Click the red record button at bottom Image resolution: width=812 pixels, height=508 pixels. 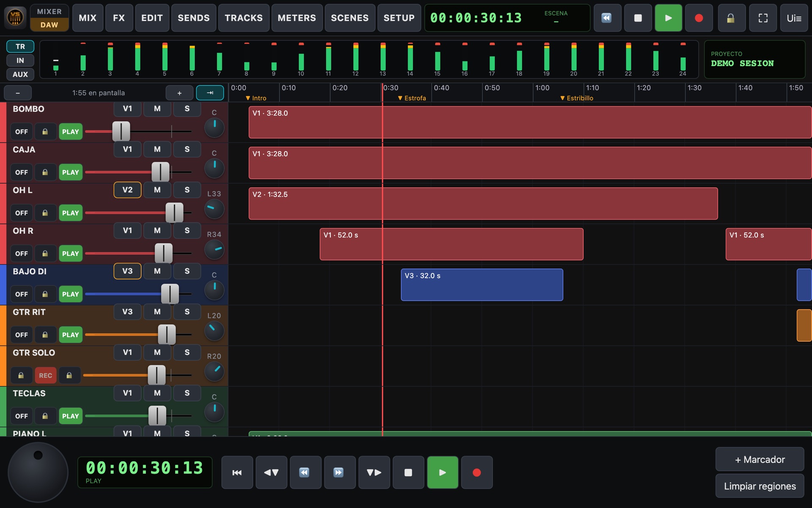477,472
